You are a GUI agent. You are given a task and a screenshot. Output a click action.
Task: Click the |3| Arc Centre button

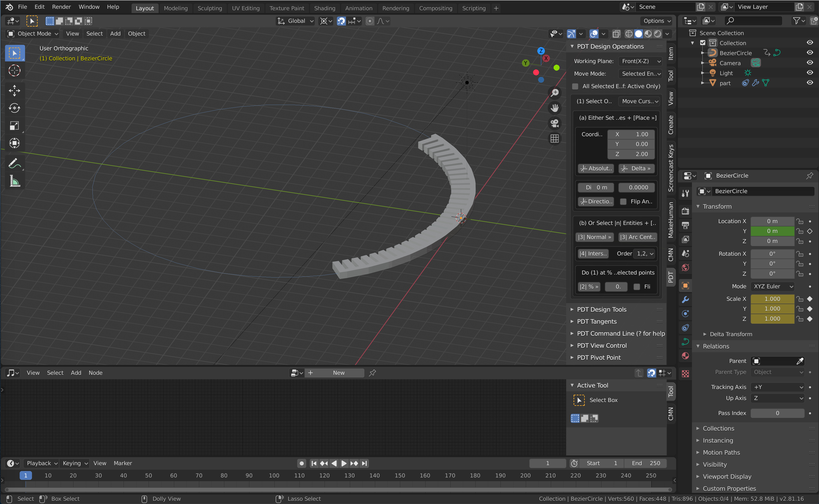[x=638, y=237]
